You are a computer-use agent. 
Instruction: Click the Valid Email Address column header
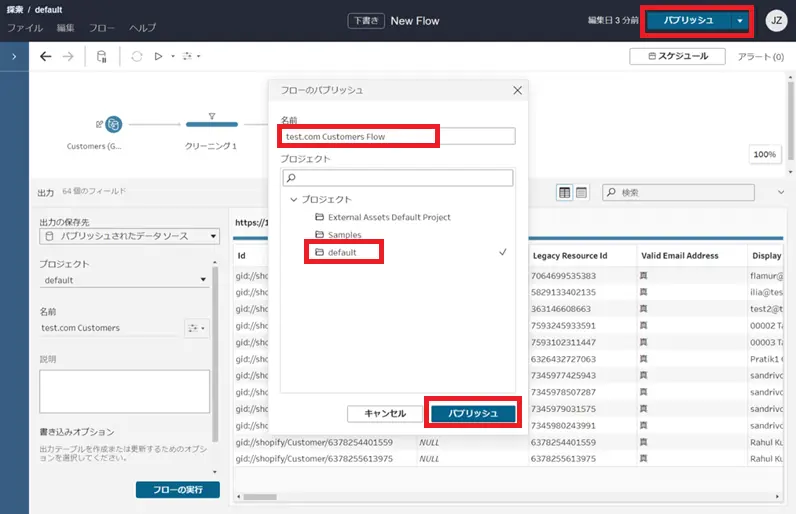pos(680,256)
